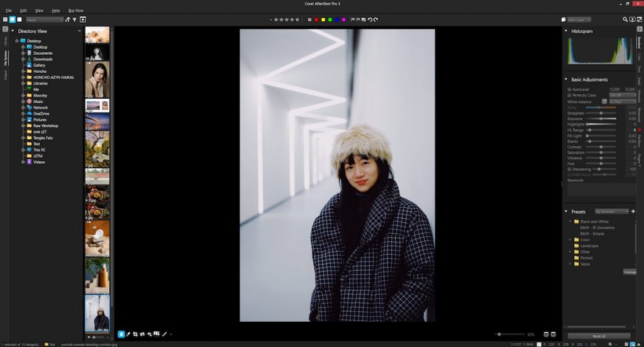Image resolution: width=644 pixels, height=347 pixels.
Task: Enable the AutoLevel checkbox
Action: (569, 89)
